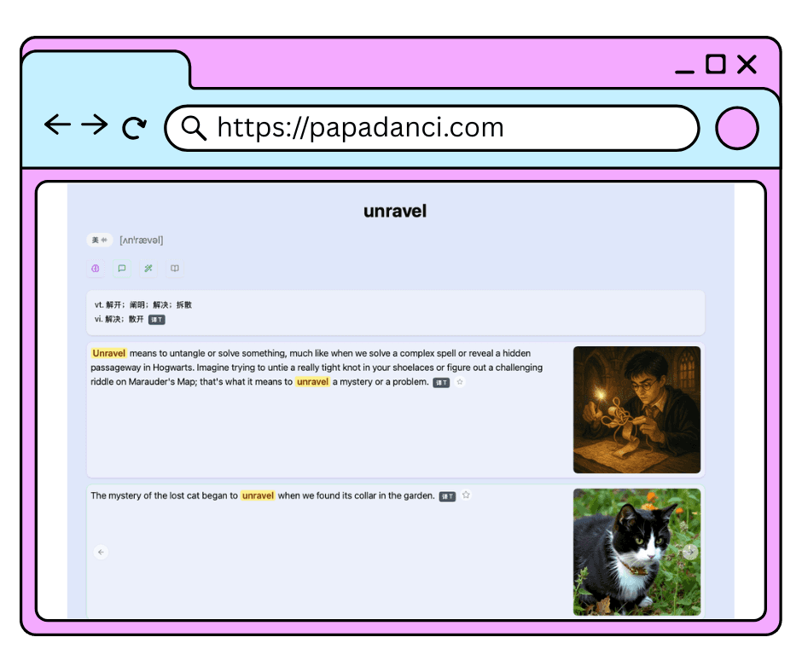Click translate badge after the lost cat sentence
The image size is (802, 672).
pyautogui.click(x=447, y=496)
